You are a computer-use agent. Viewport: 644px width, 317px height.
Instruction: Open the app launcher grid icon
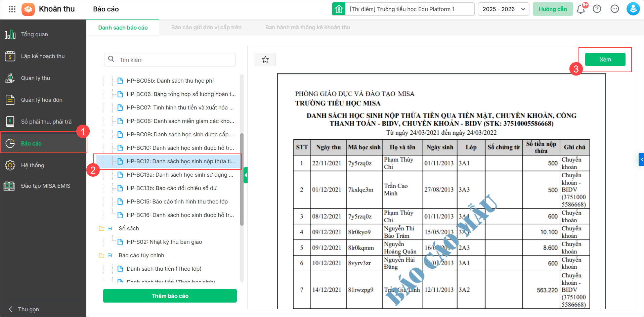(12, 9)
